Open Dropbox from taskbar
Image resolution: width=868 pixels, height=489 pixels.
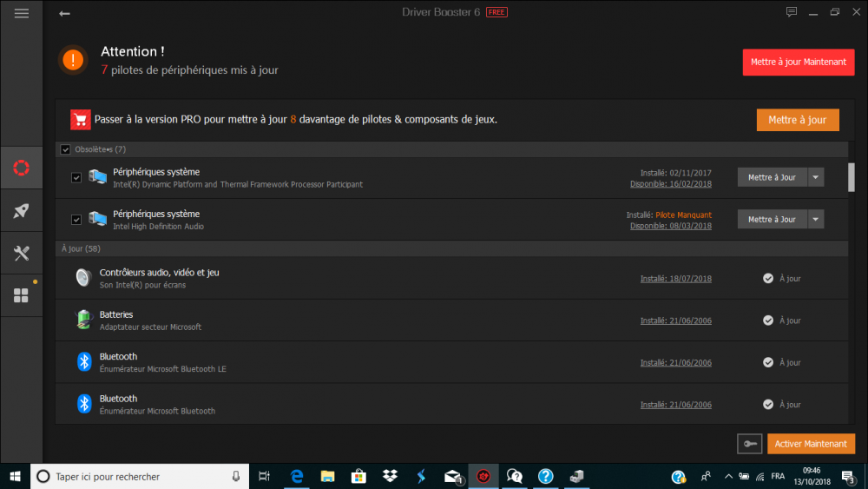[x=390, y=476]
